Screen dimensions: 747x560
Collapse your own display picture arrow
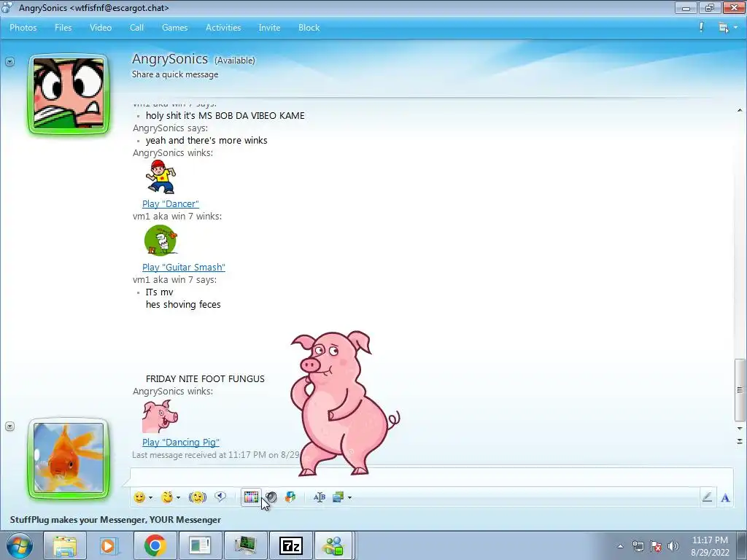(x=10, y=426)
